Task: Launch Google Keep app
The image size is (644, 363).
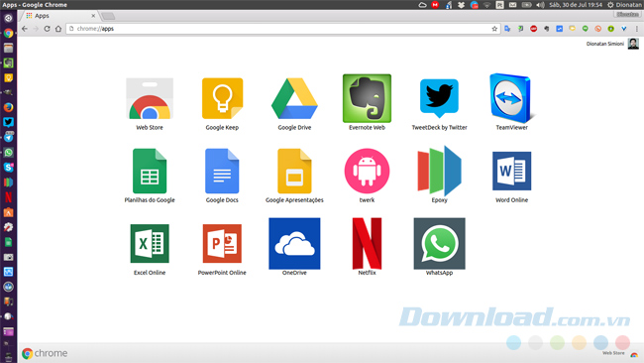Action: [x=222, y=99]
